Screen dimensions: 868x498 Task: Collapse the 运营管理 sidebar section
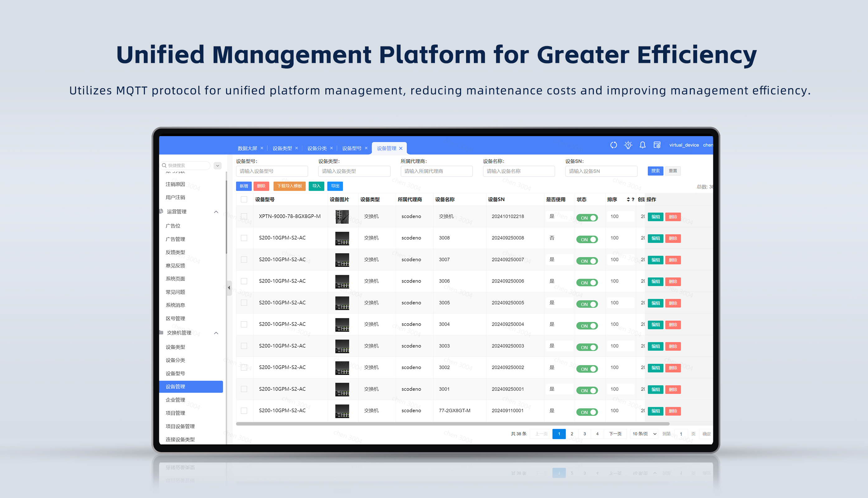(216, 212)
